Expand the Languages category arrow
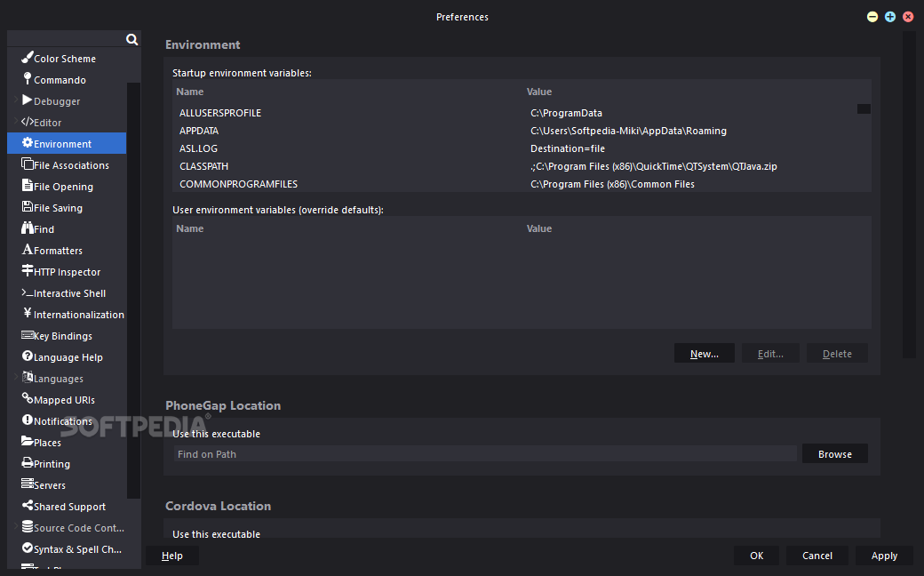The height and width of the screenshot is (576, 924). 16,378
